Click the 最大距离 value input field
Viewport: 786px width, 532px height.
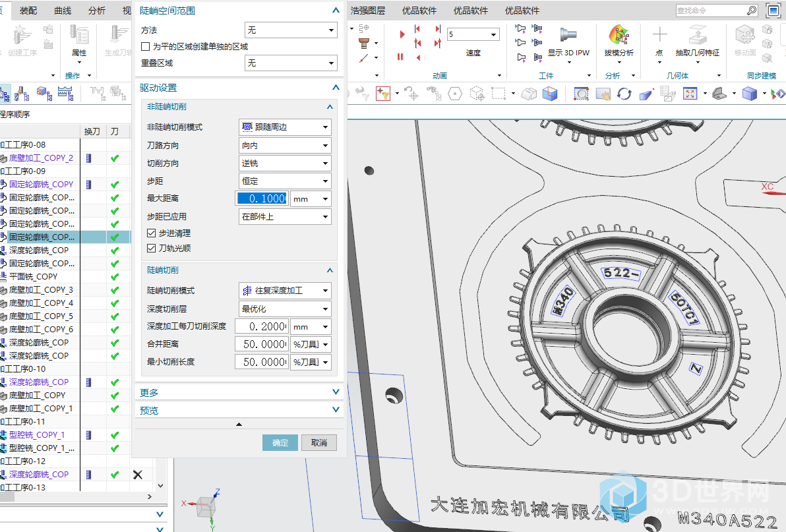[x=262, y=199]
